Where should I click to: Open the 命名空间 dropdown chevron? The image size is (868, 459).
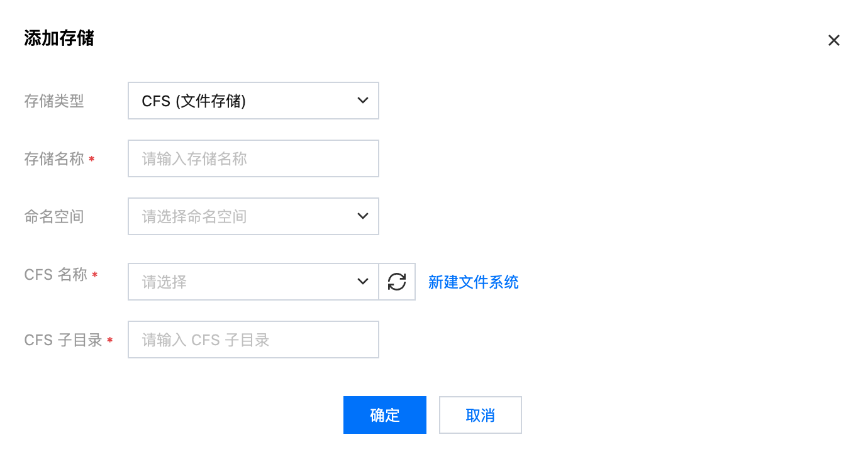[362, 216]
